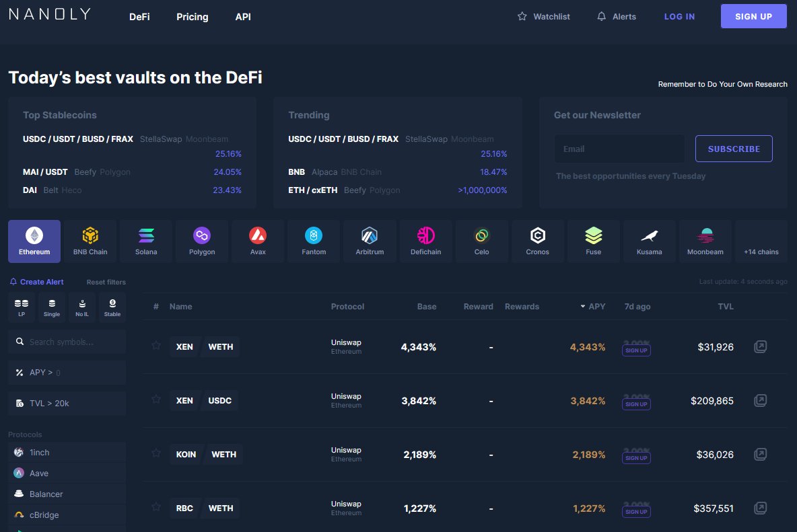
Task: Expand the +14 chains list
Action: click(x=761, y=241)
